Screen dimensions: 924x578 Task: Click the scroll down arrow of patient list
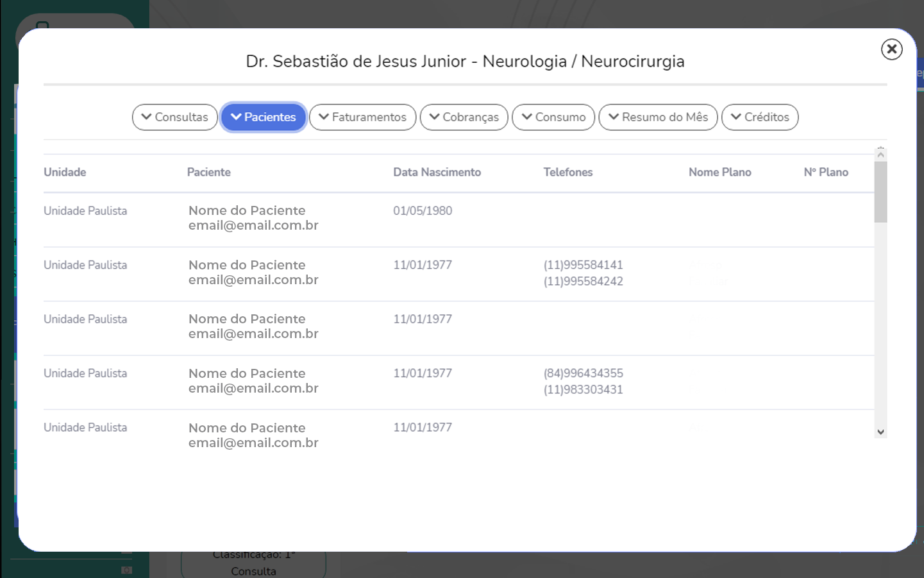pos(880,432)
